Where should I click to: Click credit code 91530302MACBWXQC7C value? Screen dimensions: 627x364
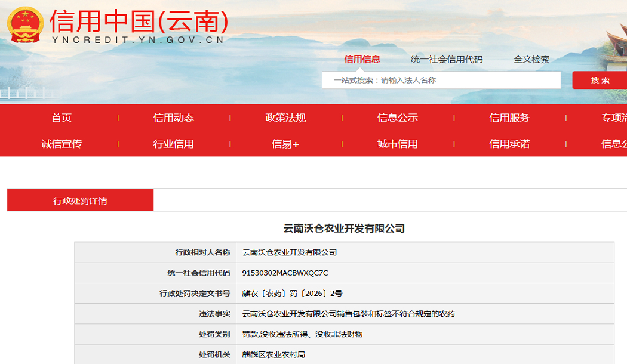point(285,273)
